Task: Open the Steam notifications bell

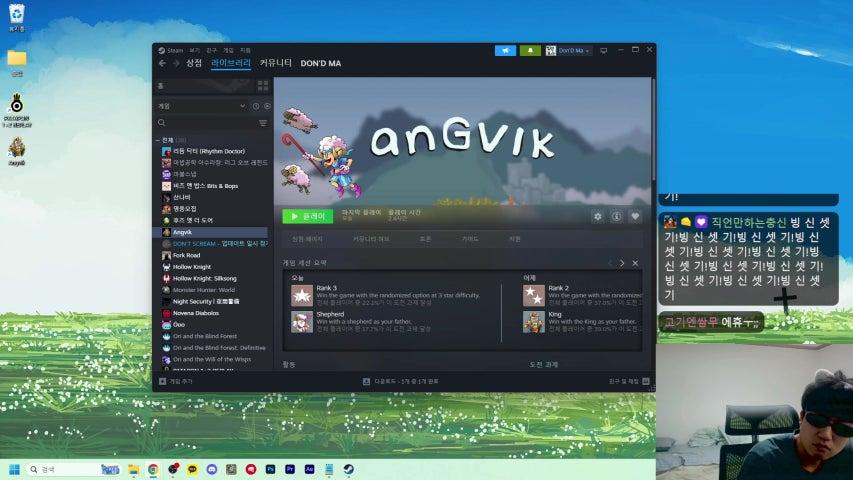Action: [530, 51]
